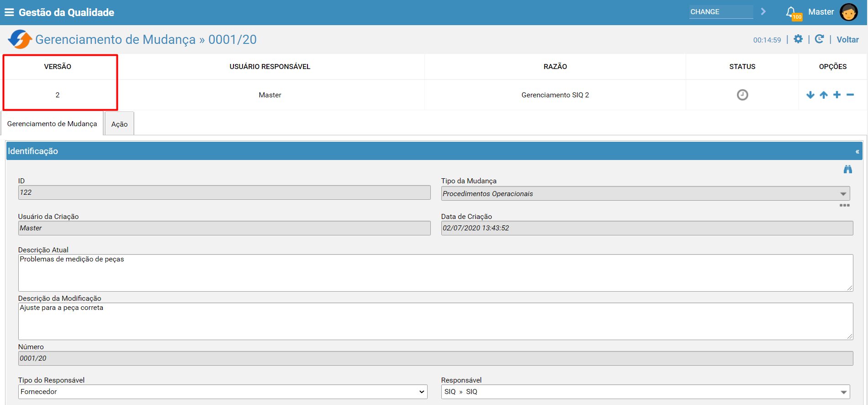Image resolution: width=868 pixels, height=405 pixels.
Task: Click the VERSÃO column header
Action: point(58,67)
